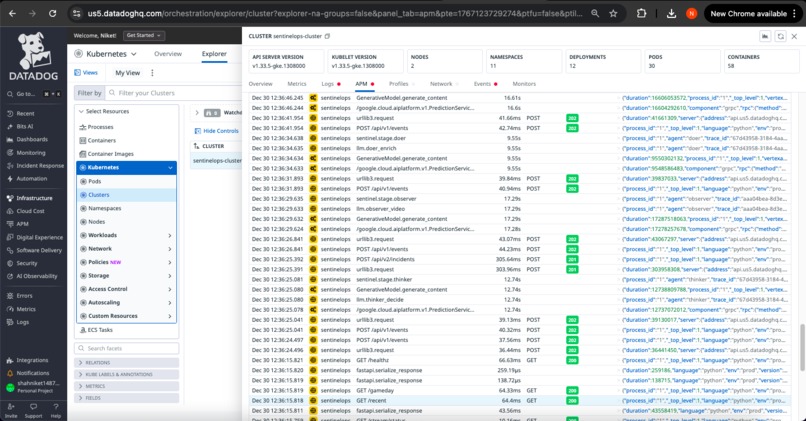This screenshot has width=806, height=421.
Task: Click the cluster panel vertical scrollbar
Action: tap(802, 347)
